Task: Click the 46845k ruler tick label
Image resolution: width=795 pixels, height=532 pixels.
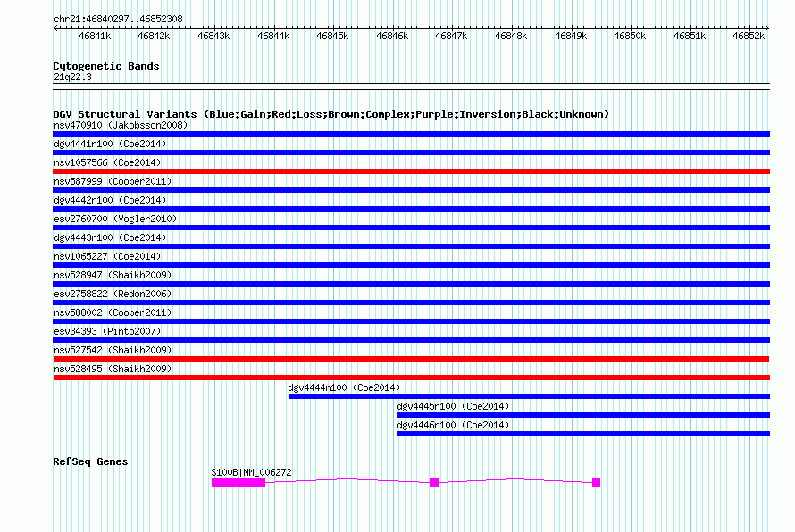Action: [332, 36]
